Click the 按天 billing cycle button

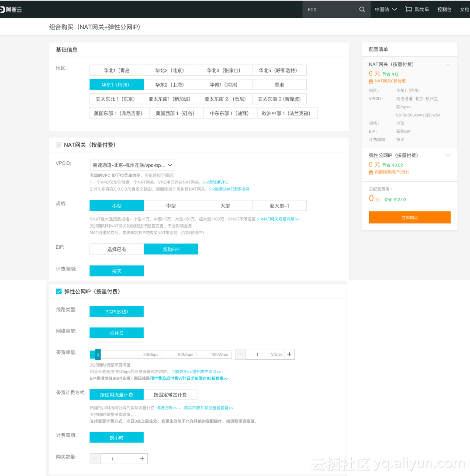[117, 271]
